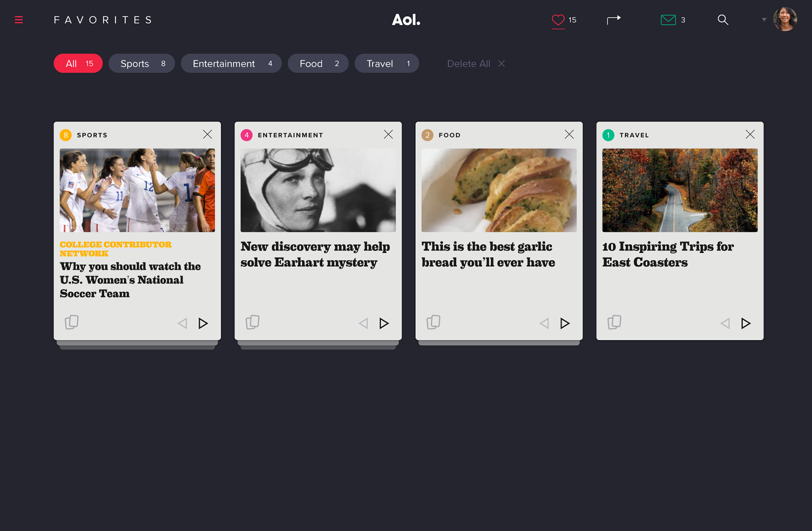Remove the Sports card with X
This screenshot has height=531, width=812.
[x=207, y=134]
